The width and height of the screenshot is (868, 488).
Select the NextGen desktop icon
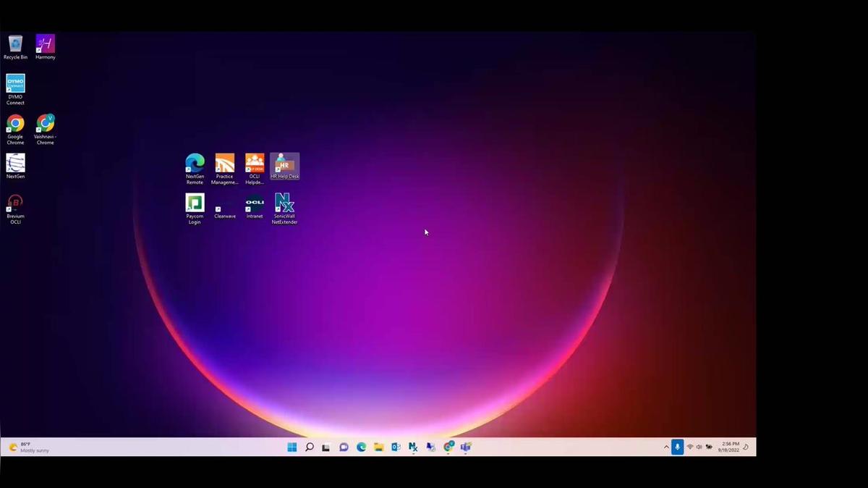pyautogui.click(x=15, y=164)
